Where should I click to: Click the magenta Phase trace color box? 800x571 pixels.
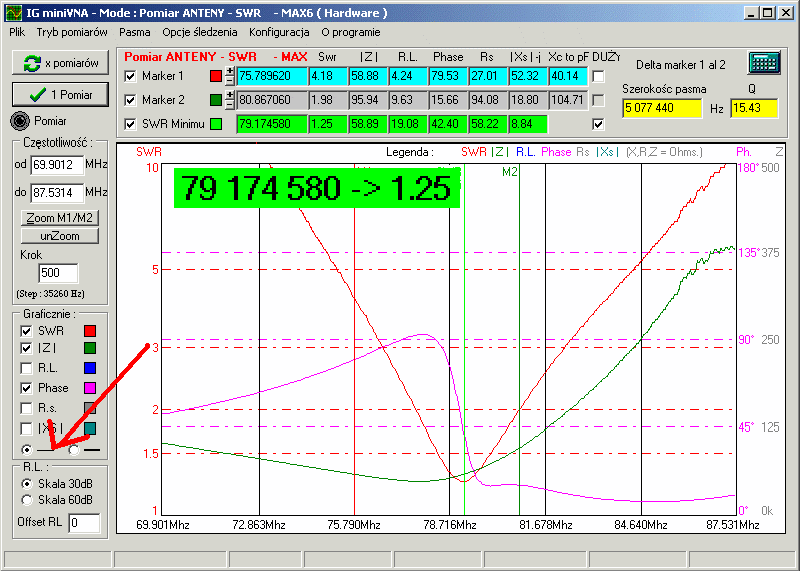pos(90,388)
